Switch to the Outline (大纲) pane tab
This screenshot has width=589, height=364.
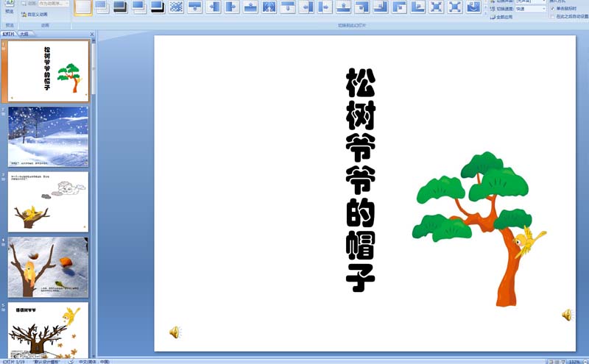coord(24,34)
